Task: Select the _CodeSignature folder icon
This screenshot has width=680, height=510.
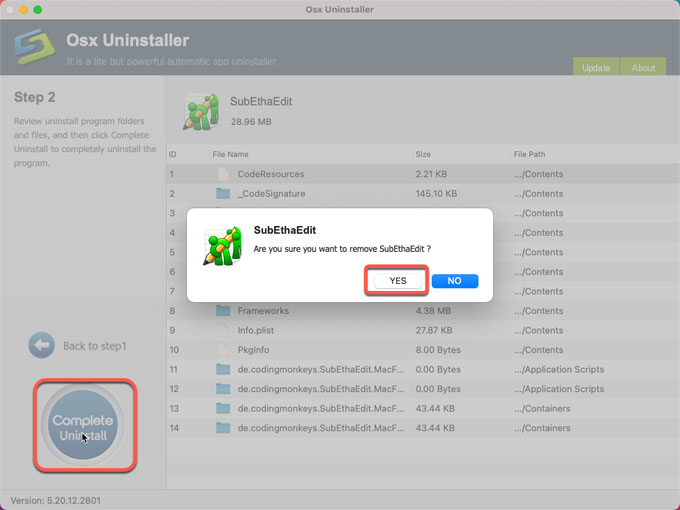Action: pyautogui.click(x=223, y=193)
